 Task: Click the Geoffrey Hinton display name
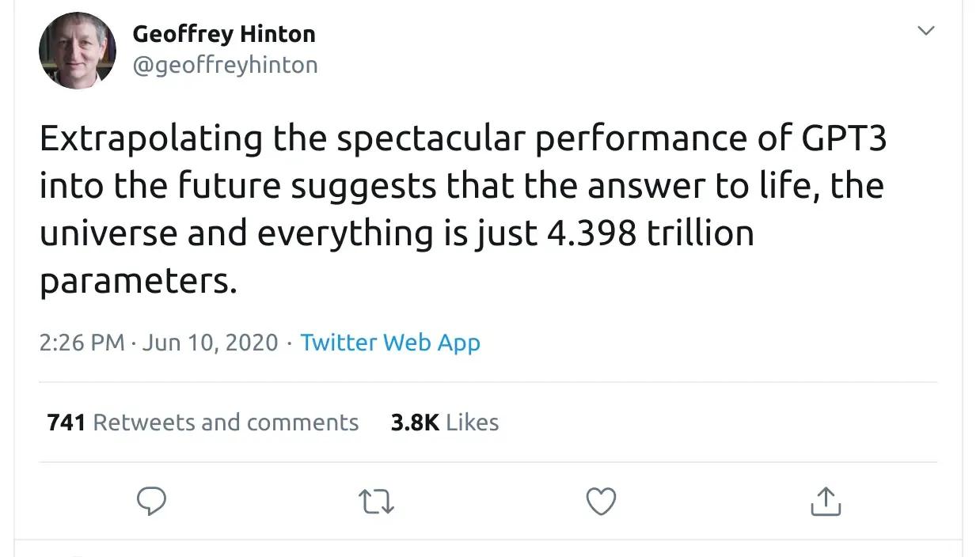224,34
